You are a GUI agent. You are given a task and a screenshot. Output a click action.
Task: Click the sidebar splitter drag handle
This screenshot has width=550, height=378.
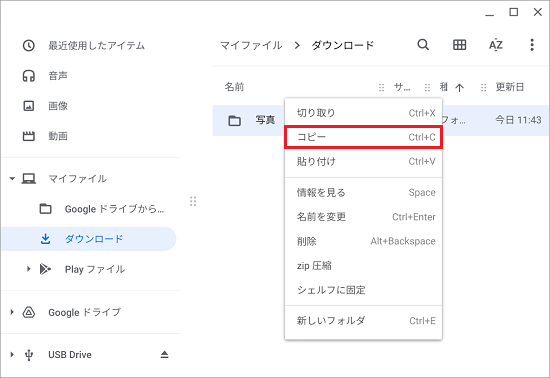(193, 201)
